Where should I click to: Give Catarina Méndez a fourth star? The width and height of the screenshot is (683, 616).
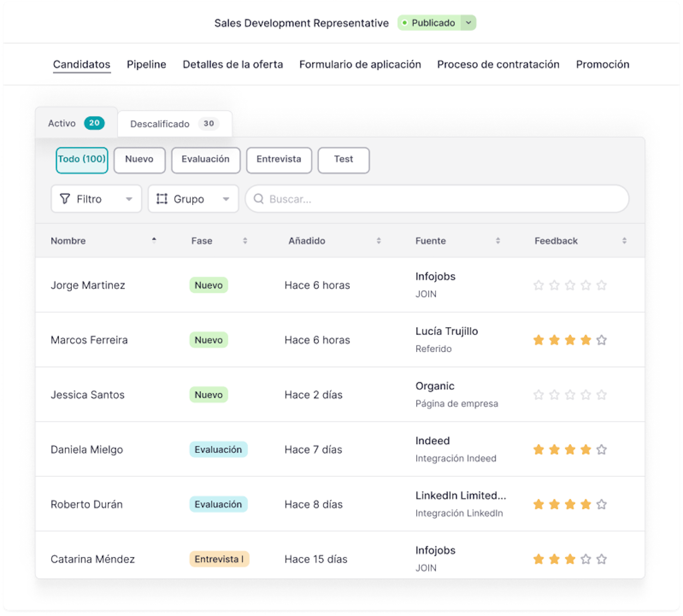(586, 559)
